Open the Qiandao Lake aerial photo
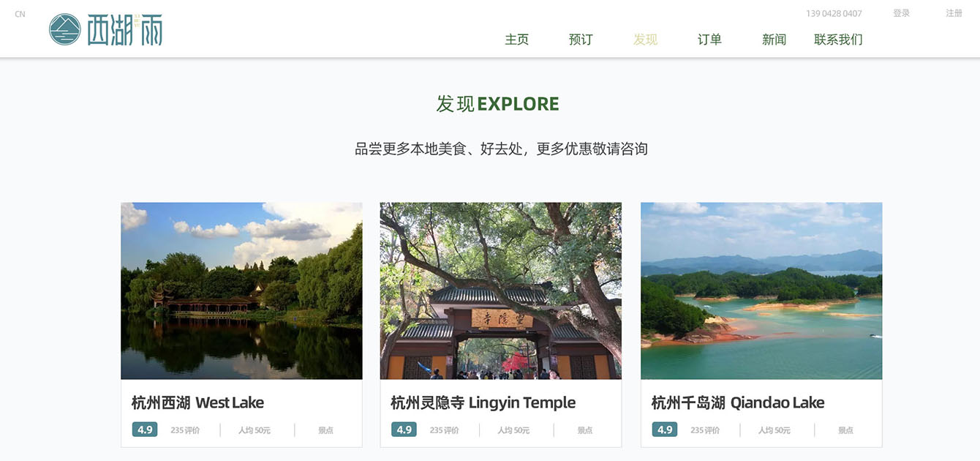Screen dimensions: 980x461 (761, 291)
